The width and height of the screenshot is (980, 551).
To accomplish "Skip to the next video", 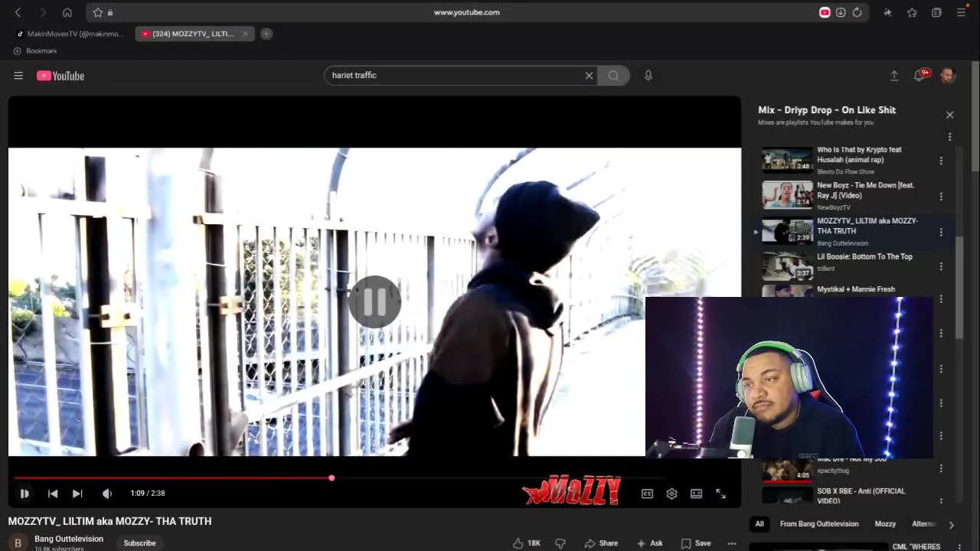I will tap(77, 494).
